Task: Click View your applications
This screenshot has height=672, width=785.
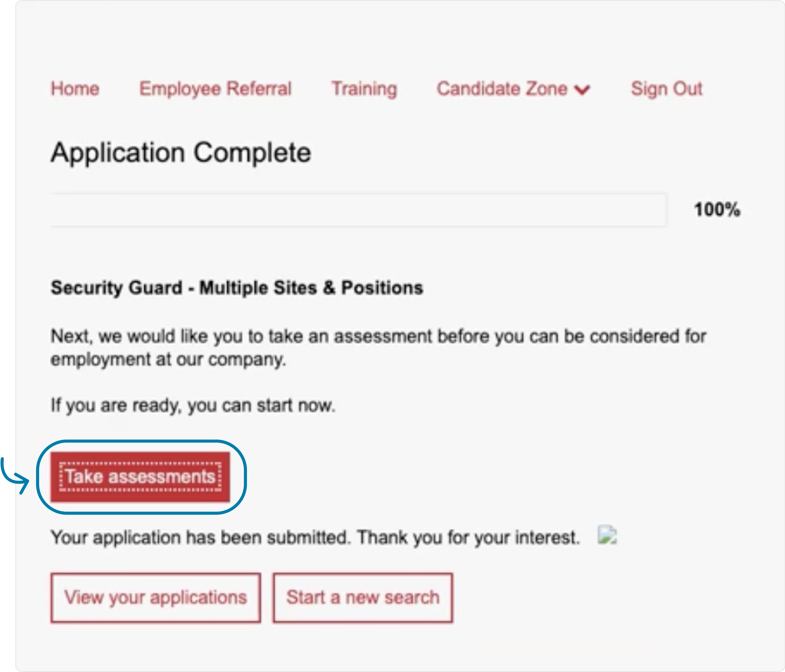Action: (x=155, y=598)
